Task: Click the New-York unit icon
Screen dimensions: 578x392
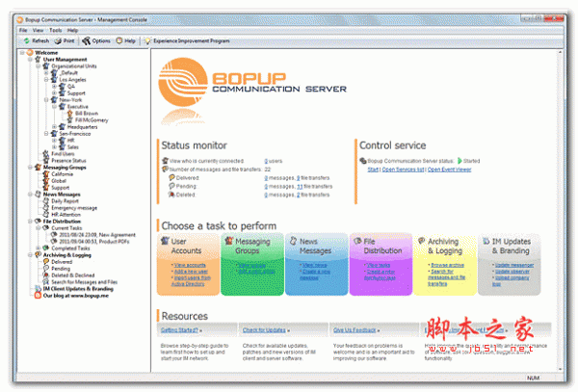Action: [54, 100]
